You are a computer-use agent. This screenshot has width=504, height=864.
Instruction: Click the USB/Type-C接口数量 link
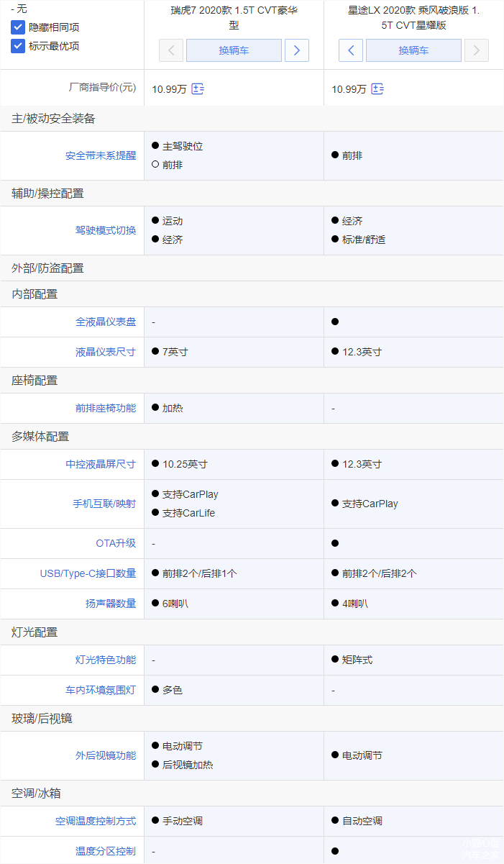click(x=88, y=573)
